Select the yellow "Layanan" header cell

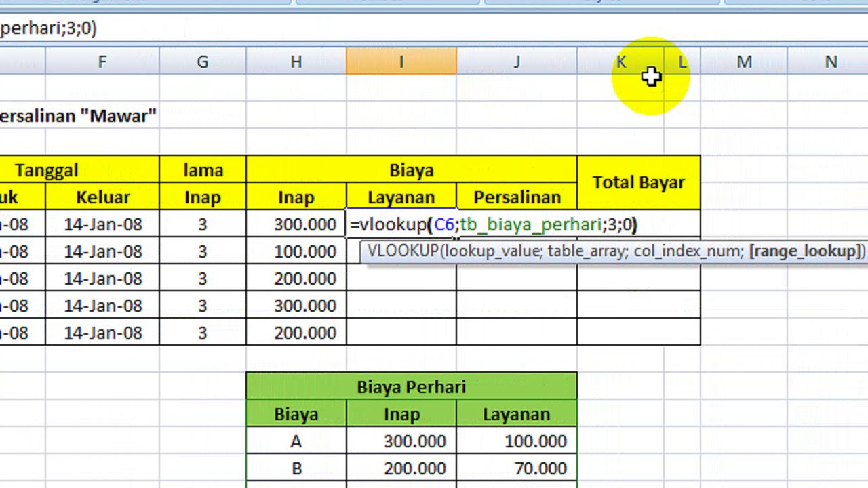401,197
